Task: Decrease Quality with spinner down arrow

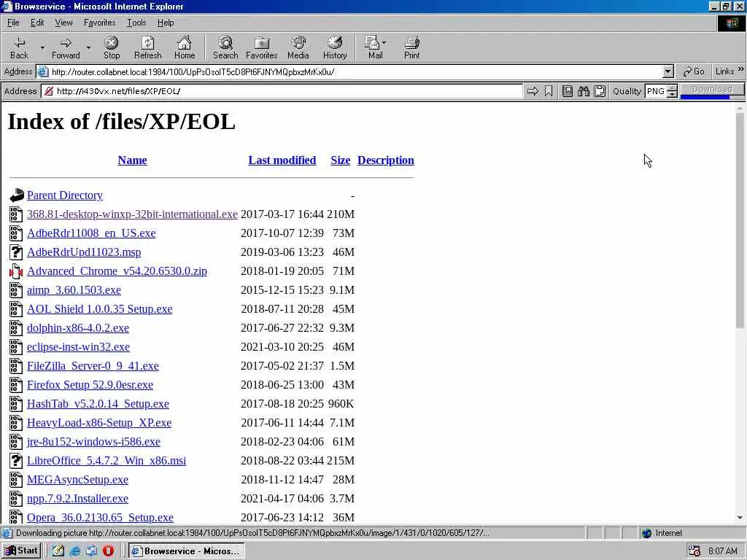Action: click(x=672, y=94)
